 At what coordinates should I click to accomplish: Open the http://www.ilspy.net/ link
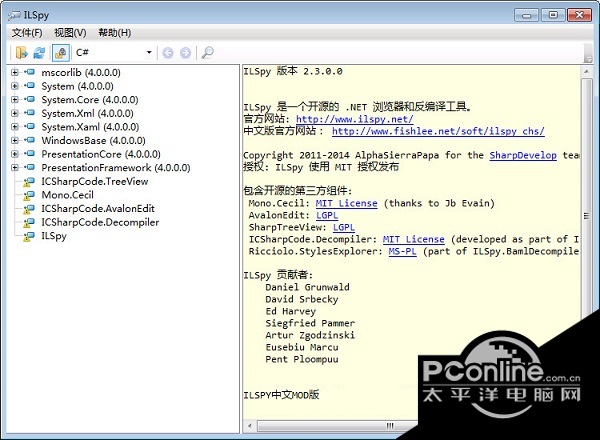click(x=355, y=119)
